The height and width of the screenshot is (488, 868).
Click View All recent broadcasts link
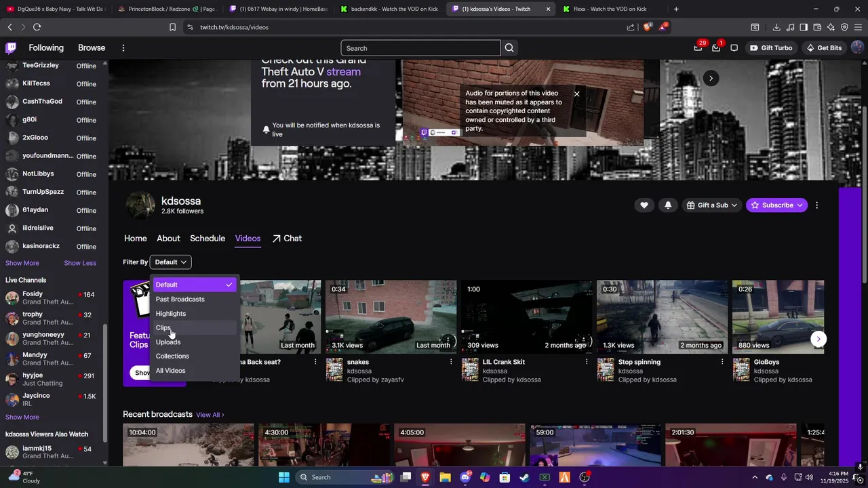point(210,415)
